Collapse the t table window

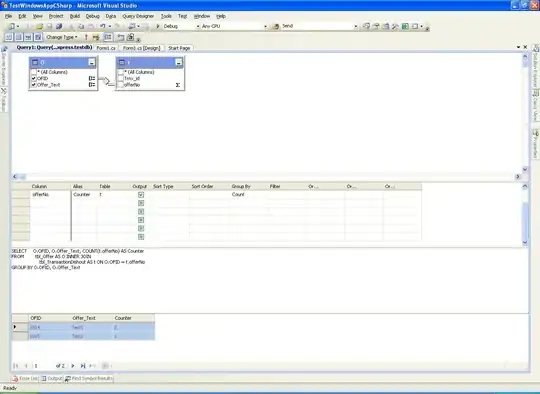(x=178, y=62)
